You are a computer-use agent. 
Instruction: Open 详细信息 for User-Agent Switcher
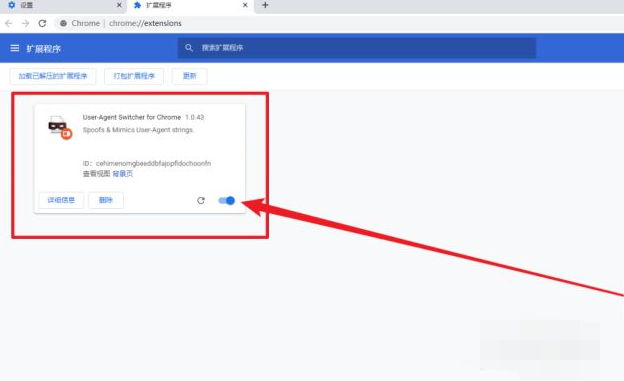tap(61, 200)
